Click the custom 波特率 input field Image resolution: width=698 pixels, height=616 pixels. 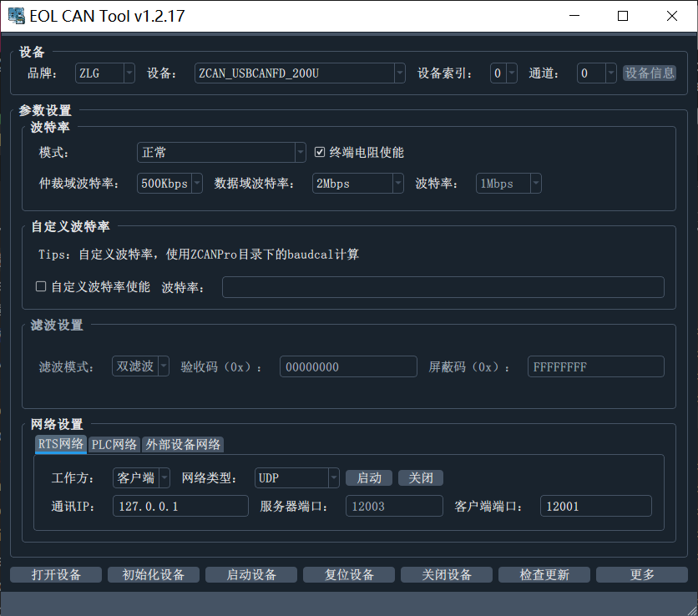pos(443,287)
